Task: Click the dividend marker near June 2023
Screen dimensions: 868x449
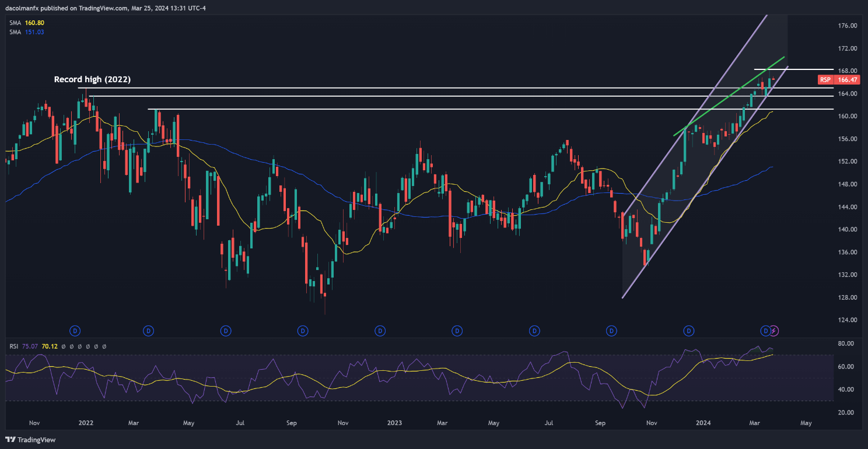Action: 534,331
